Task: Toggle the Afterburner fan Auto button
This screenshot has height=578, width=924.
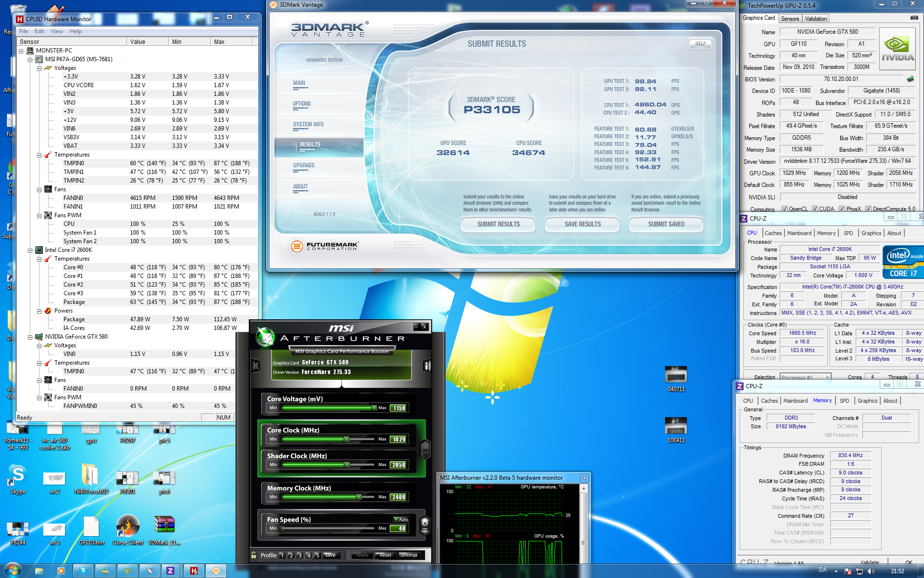Action: [401, 519]
